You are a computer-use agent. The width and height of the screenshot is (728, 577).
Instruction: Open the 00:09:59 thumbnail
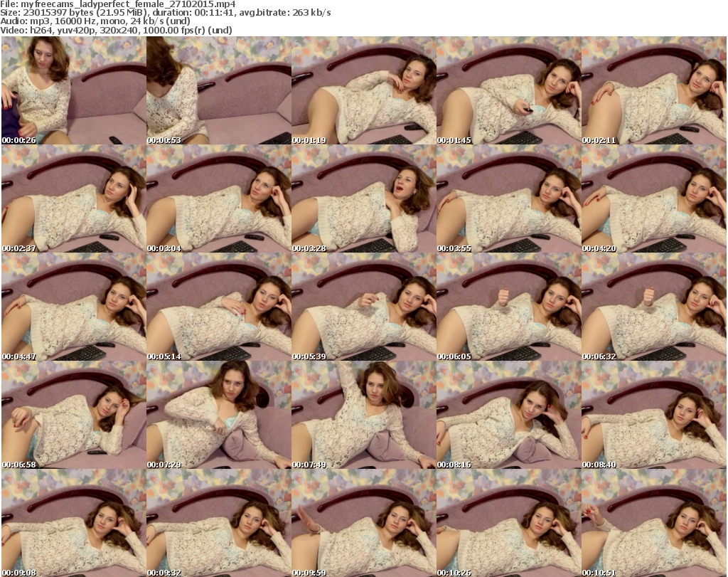point(363,523)
